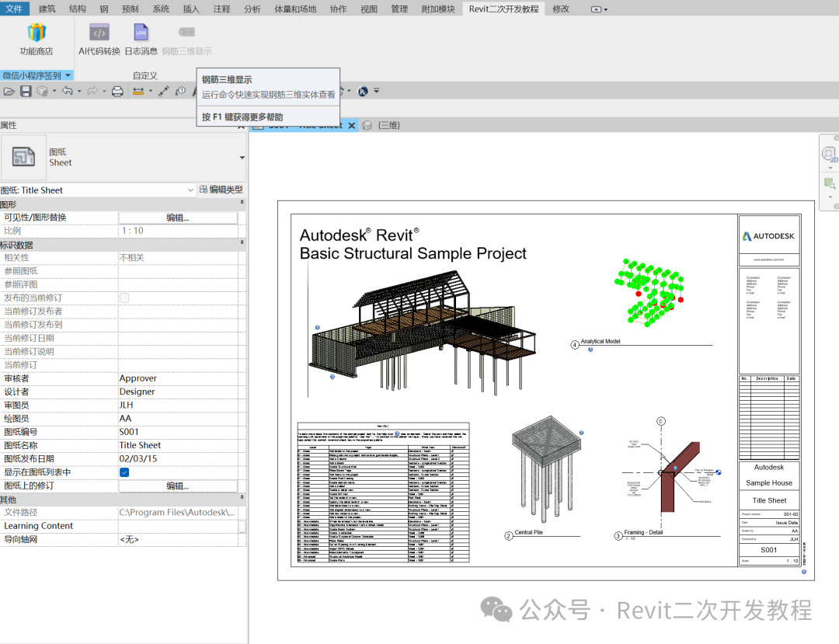The height and width of the screenshot is (644, 839).
Task: Click the 钢筋三维显示 rebar 3D display tool
Action: click(x=186, y=40)
